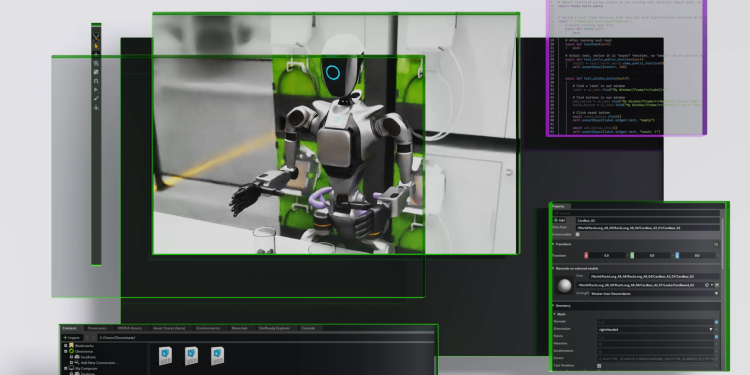Click the My Computer monitor icon

click(x=71, y=368)
